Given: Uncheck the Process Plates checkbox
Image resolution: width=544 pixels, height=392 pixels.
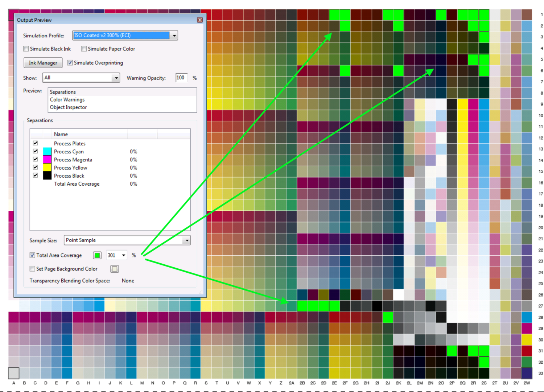Looking at the screenshot, I should pyautogui.click(x=35, y=143).
